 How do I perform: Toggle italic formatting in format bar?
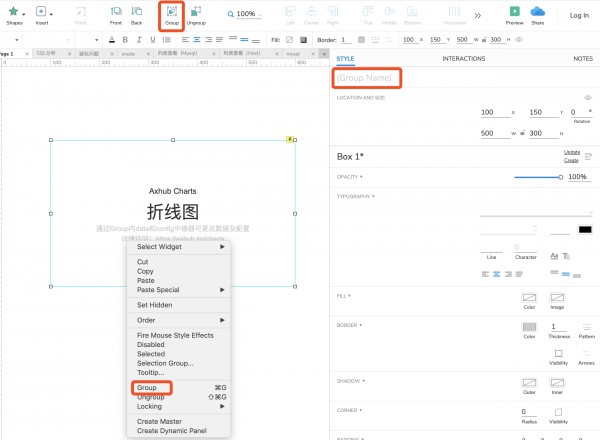point(139,39)
